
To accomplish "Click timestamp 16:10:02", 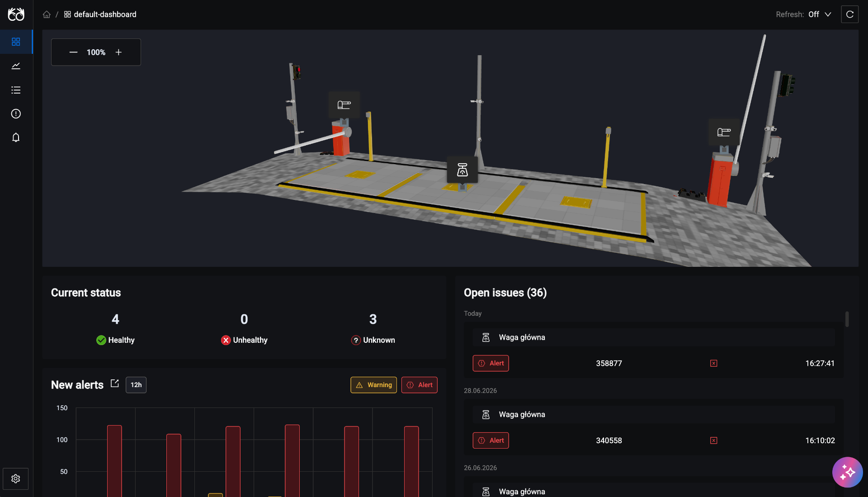I will [x=820, y=440].
